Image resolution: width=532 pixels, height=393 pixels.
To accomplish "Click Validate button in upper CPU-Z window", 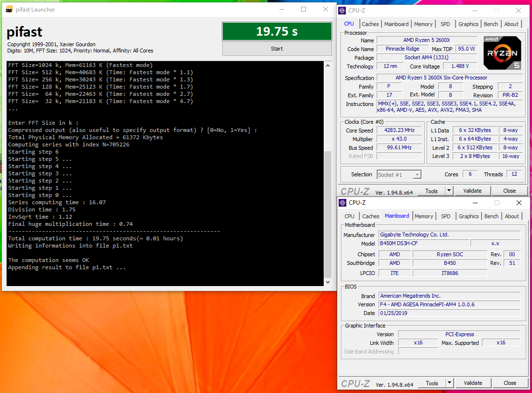I will pyautogui.click(x=473, y=191).
